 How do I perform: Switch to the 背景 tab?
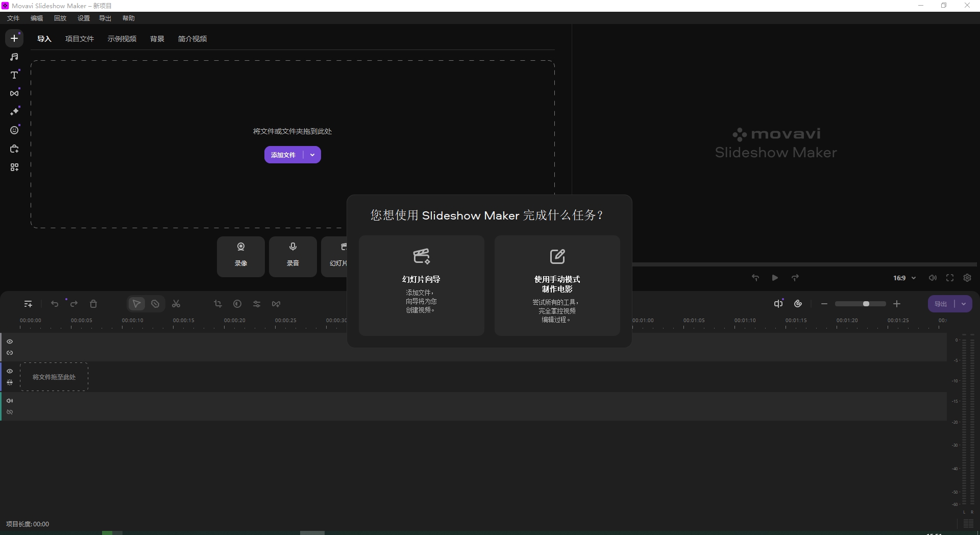click(157, 39)
